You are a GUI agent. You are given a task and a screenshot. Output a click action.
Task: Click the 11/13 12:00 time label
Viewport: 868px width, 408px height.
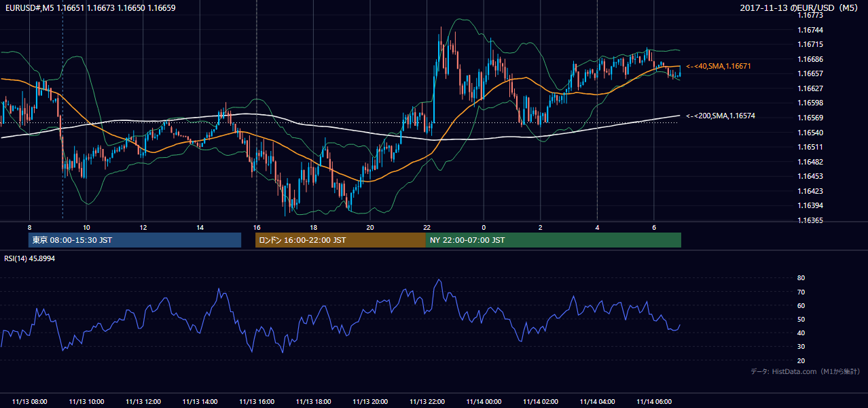pyautogui.click(x=143, y=402)
